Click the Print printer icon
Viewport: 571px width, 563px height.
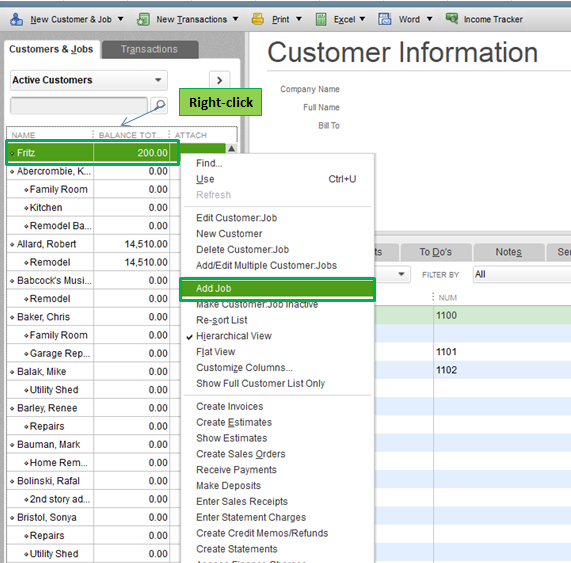tap(258, 19)
